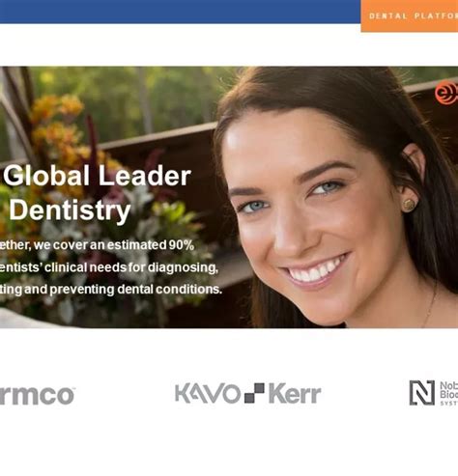Select the "Dentistry" headline word
Screen dimensions: 458x476
[x=70, y=210]
